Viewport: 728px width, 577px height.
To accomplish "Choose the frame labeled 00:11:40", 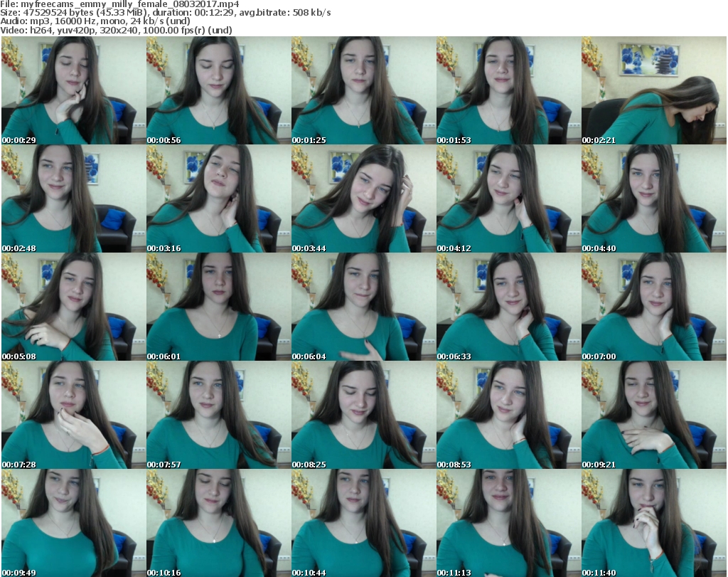I will [654, 523].
